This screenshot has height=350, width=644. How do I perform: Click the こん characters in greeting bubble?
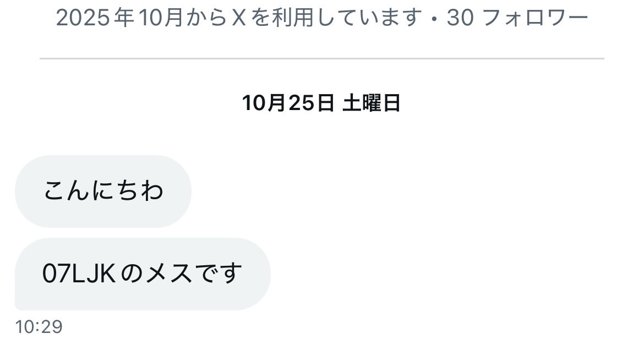point(66,192)
